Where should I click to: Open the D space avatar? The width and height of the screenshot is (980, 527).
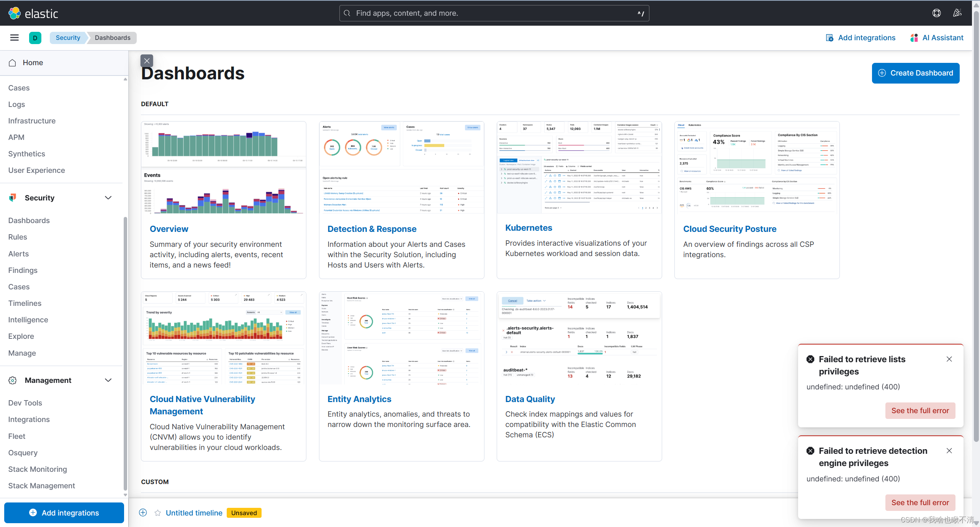pos(35,38)
